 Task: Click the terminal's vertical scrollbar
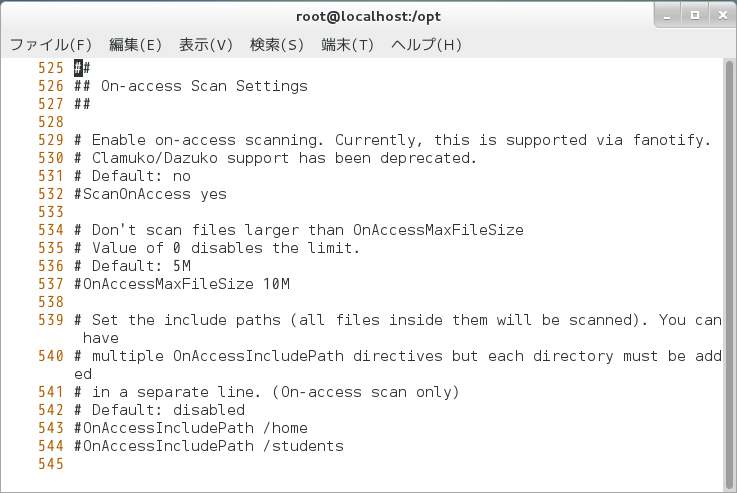(x=730, y=270)
